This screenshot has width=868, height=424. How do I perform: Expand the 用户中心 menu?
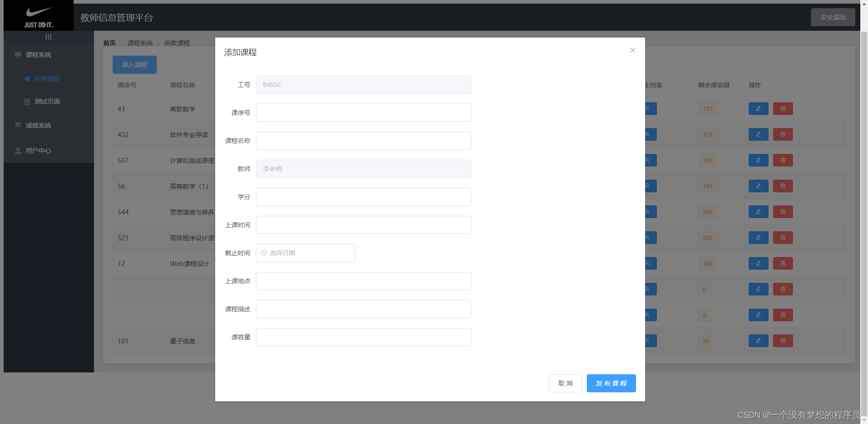click(49, 151)
